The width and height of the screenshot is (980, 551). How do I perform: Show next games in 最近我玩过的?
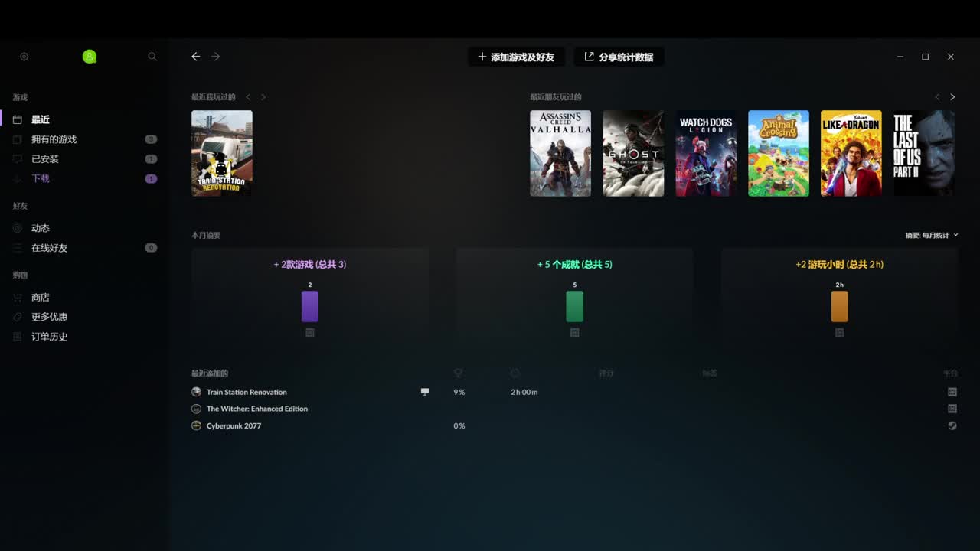263,97
